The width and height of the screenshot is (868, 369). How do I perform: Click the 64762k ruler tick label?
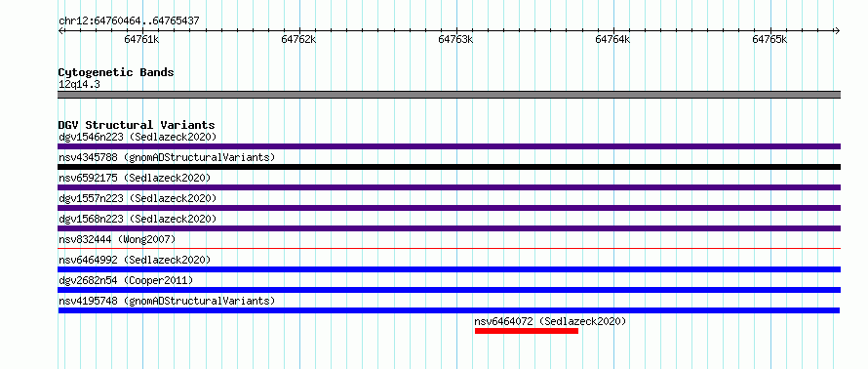pos(299,39)
